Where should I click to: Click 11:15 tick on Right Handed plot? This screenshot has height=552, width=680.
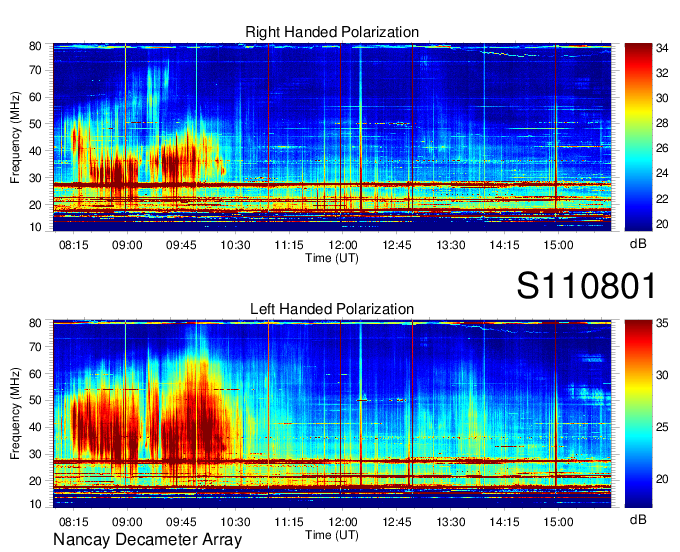289,245
